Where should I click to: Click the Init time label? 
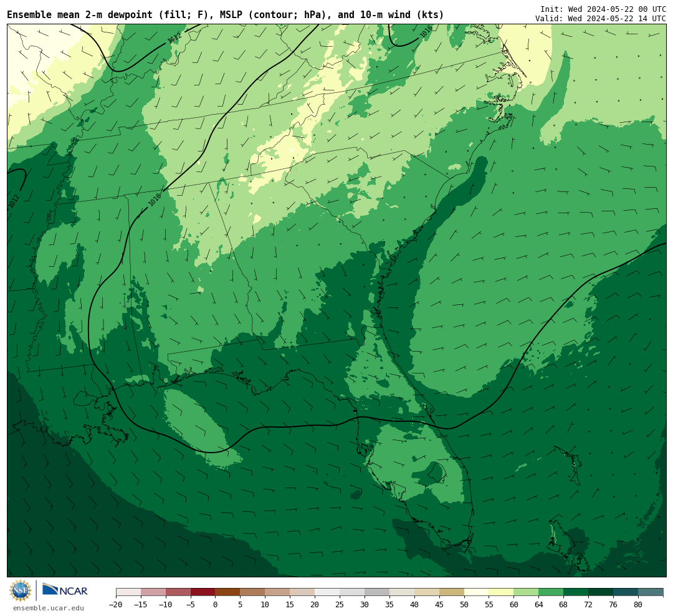(603, 9)
